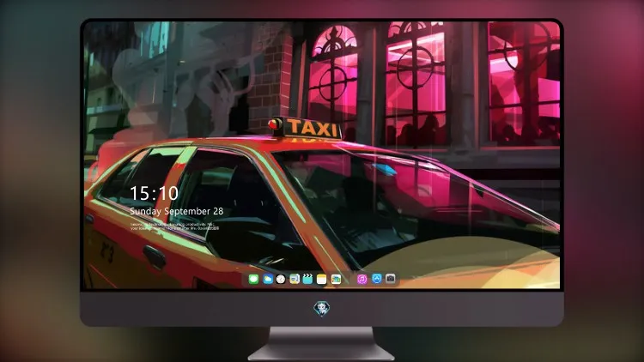Launch the clapperboard video app in dock
The width and height of the screenshot is (644, 362).
(307, 279)
